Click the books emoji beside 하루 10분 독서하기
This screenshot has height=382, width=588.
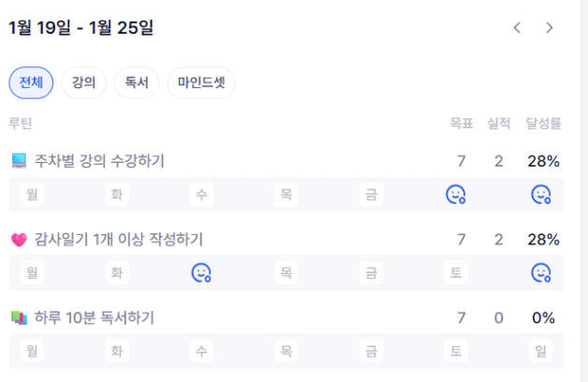coord(20,318)
